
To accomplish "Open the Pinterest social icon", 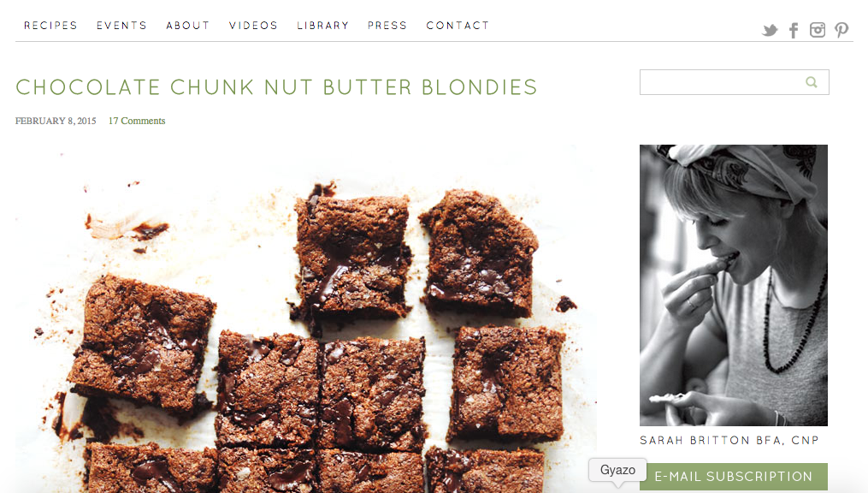I will [841, 30].
